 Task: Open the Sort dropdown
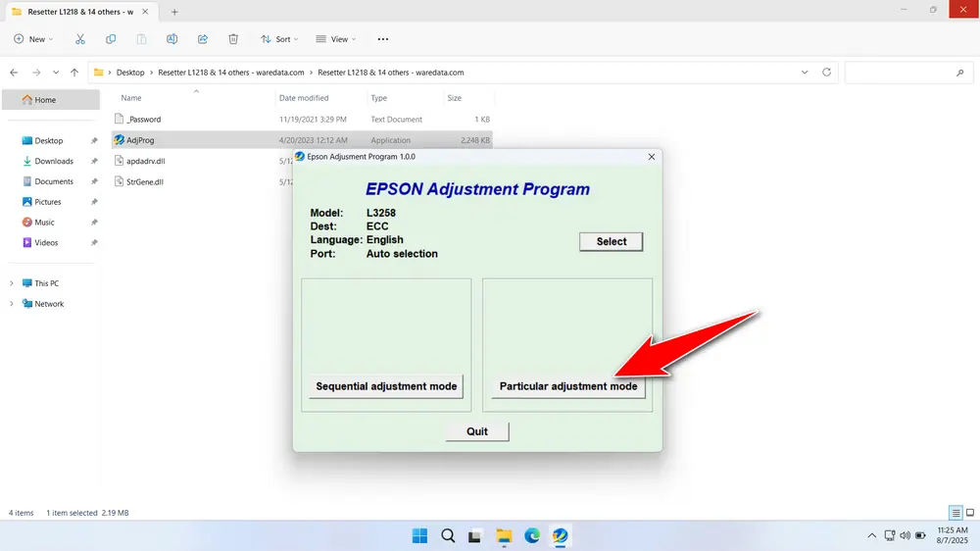tap(279, 39)
